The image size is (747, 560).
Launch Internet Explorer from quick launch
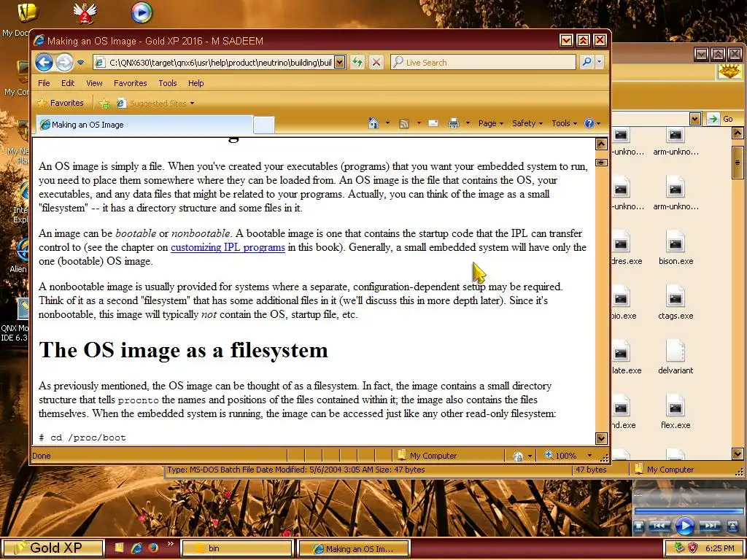(136, 548)
